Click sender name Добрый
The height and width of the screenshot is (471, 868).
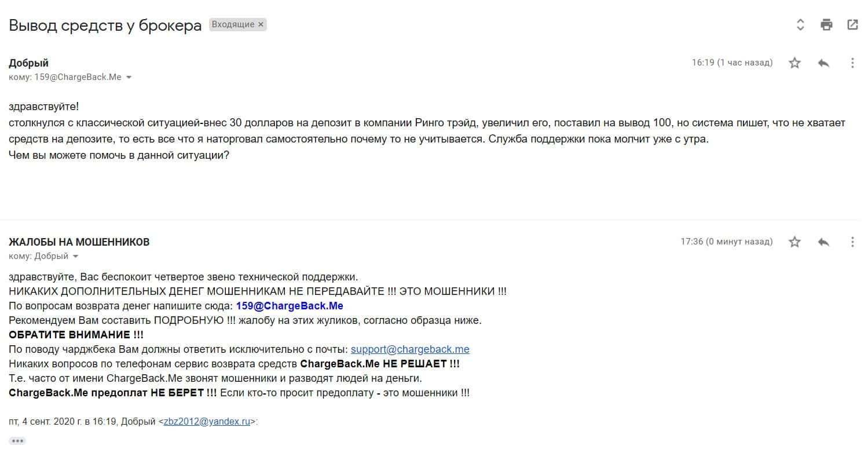coord(28,63)
